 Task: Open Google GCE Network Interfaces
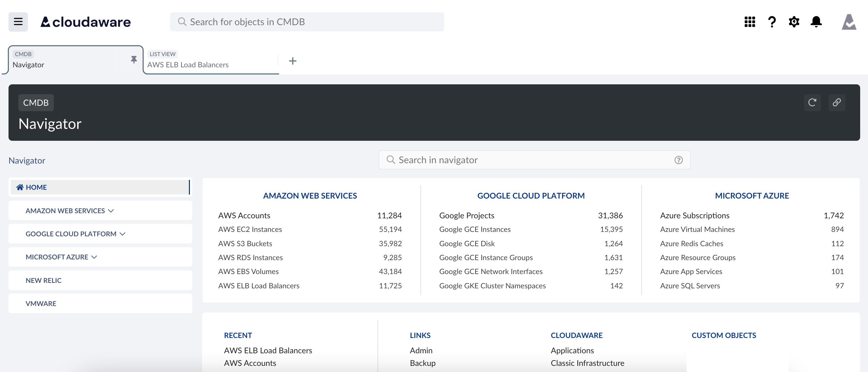pyautogui.click(x=491, y=271)
